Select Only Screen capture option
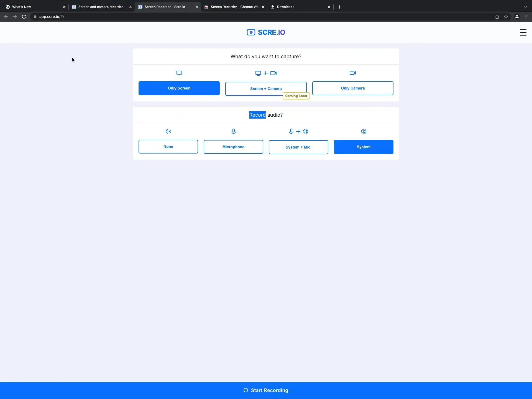 click(179, 88)
